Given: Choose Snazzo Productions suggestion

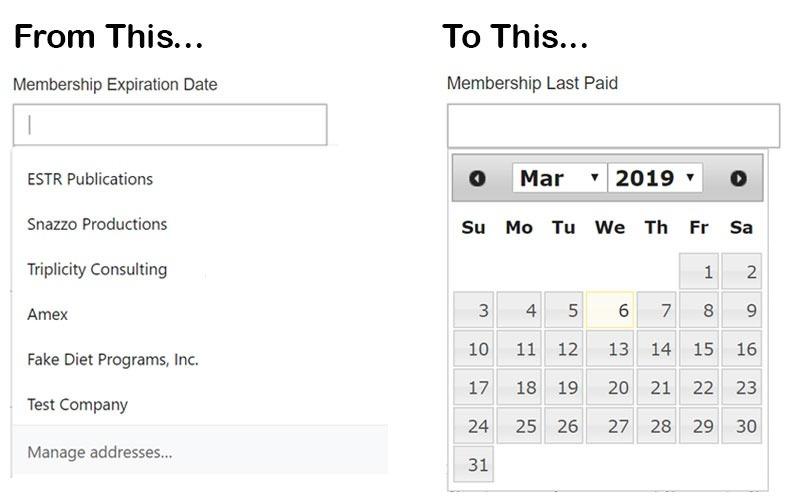Looking at the screenshot, I should tap(97, 225).
